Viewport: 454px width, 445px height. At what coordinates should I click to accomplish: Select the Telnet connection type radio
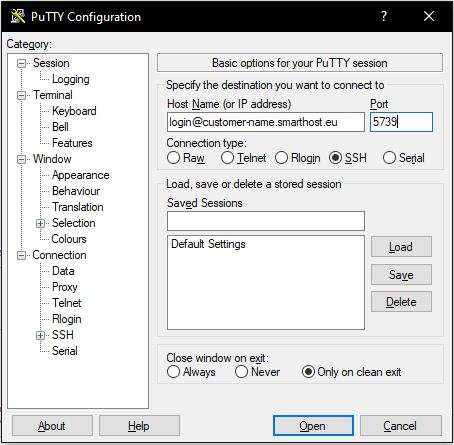pos(227,158)
